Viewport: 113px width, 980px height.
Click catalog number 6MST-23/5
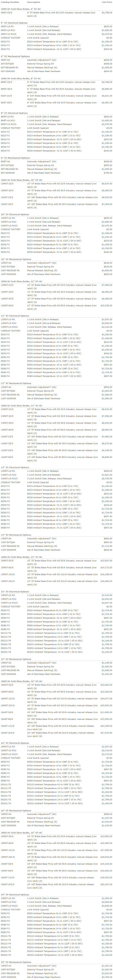coord(6,13)
